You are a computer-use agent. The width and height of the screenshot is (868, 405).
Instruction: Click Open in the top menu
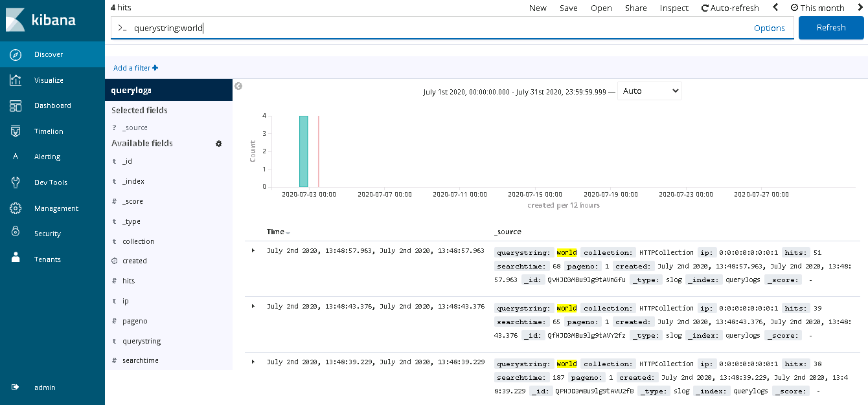click(x=601, y=8)
